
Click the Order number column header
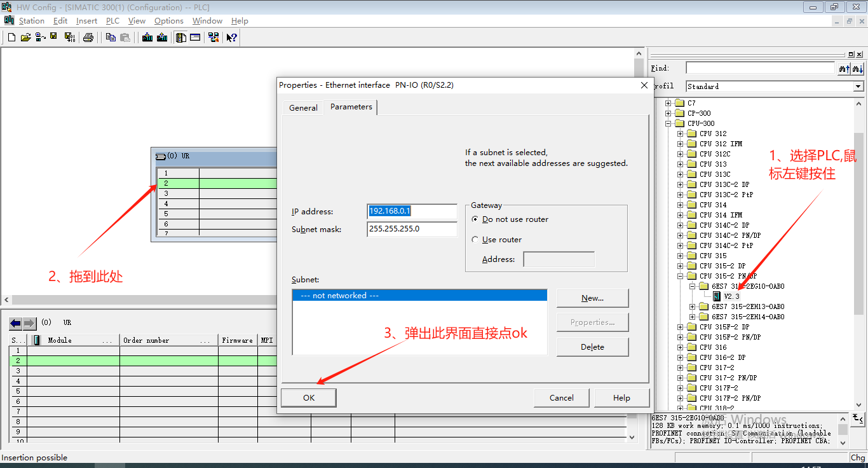(x=168, y=340)
